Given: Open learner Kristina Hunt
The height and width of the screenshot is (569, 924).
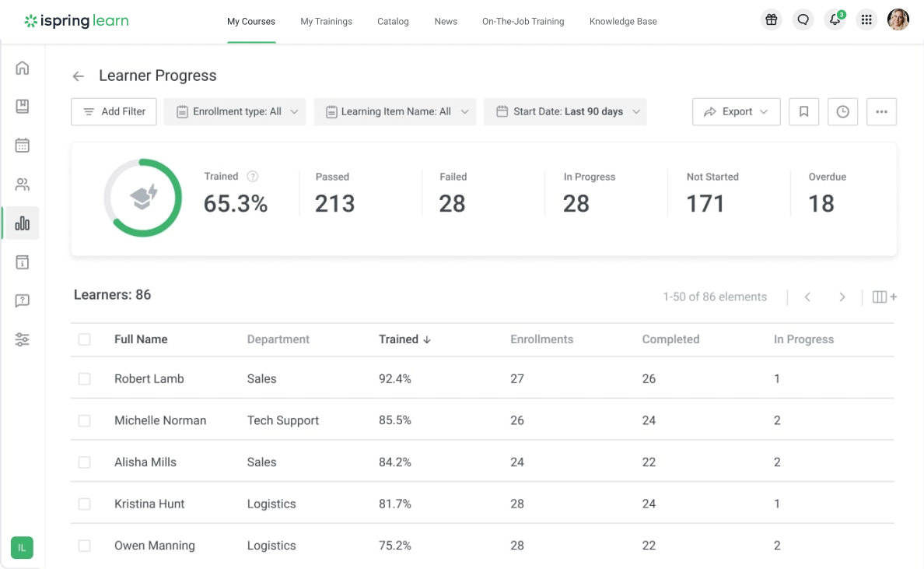Looking at the screenshot, I should point(149,504).
